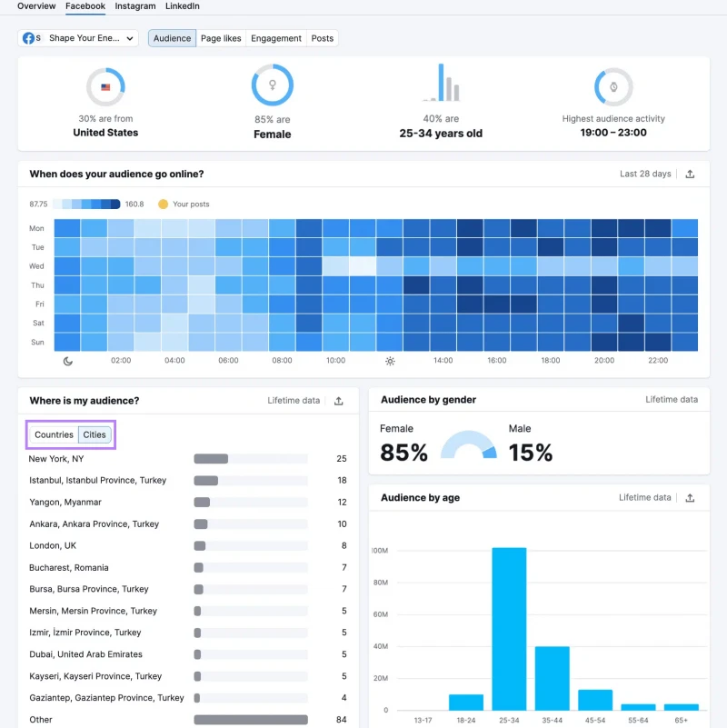Click the 45-54 age bar
Viewport: 727px width, 728px height.
[595, 700]
